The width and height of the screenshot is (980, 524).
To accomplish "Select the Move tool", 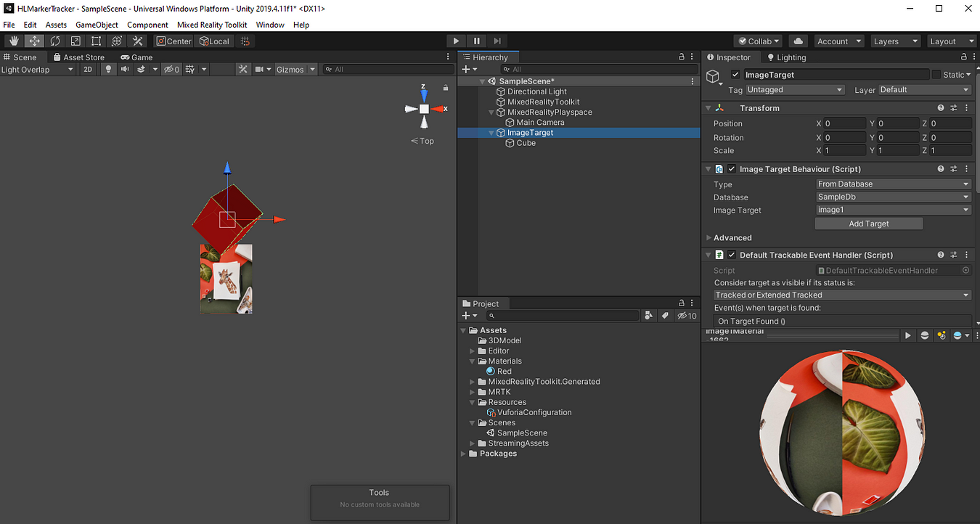I will pyautogui.click(x=34, y=41).
